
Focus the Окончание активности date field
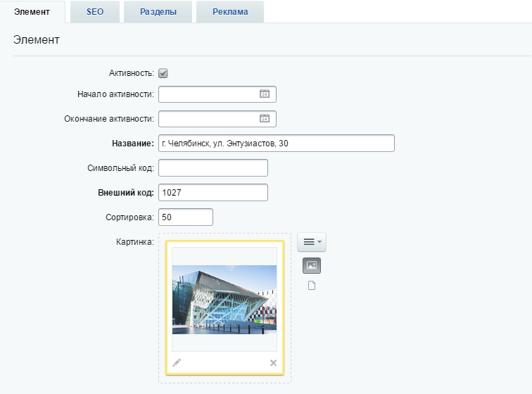click(x=217, y=119)
